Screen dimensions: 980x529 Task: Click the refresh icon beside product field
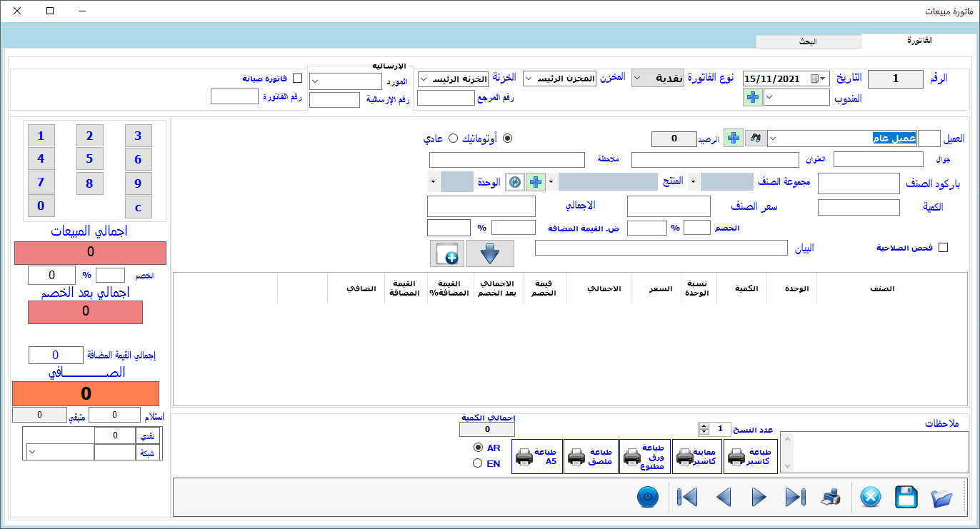(515, 182)
